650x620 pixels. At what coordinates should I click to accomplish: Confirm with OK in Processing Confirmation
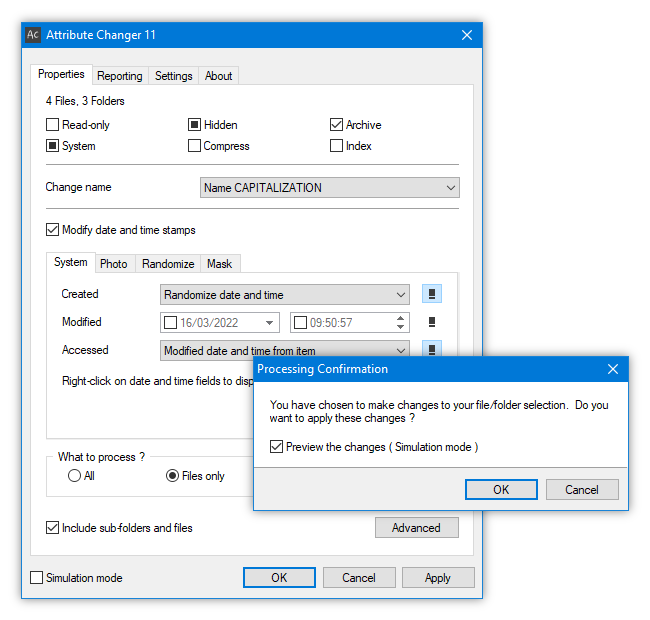[501, 489]
